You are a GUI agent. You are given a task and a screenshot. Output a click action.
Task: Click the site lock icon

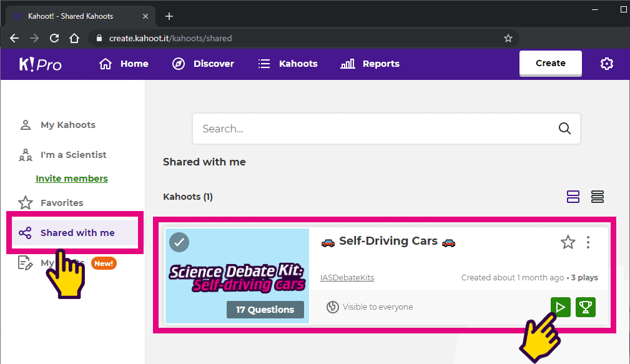[x=99, y=38]
